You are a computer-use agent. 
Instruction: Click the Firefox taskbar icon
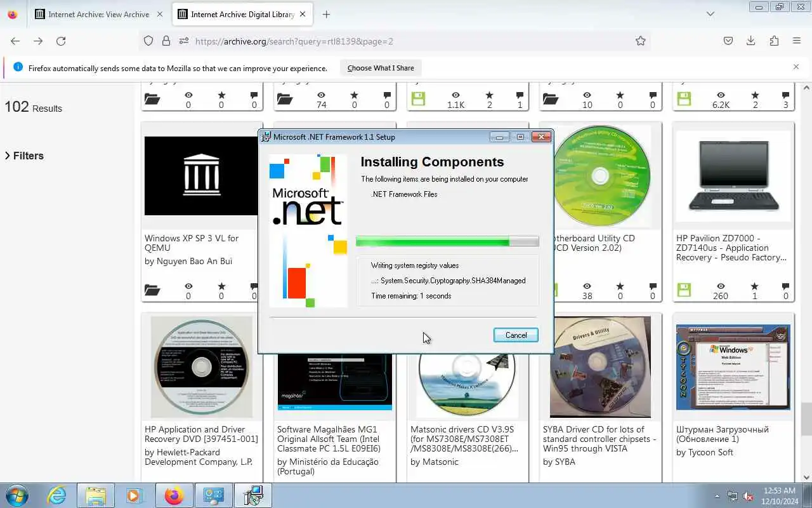click(x=174, y=495)
